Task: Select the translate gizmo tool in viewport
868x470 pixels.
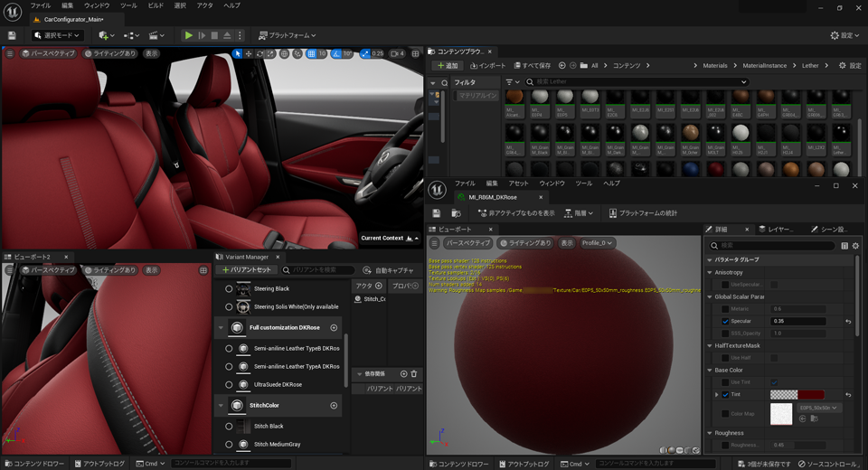Action: tap(249, 54)
